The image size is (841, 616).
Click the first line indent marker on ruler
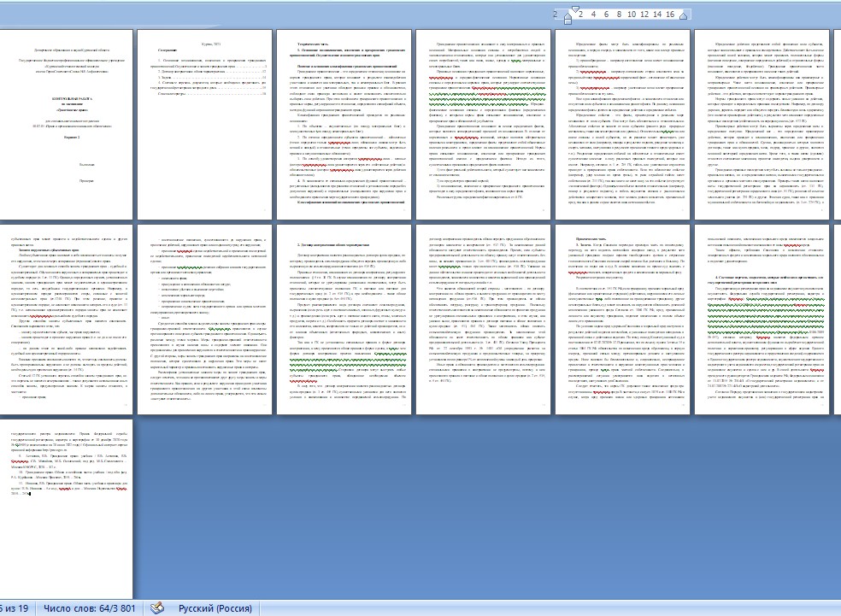point(577,10)
